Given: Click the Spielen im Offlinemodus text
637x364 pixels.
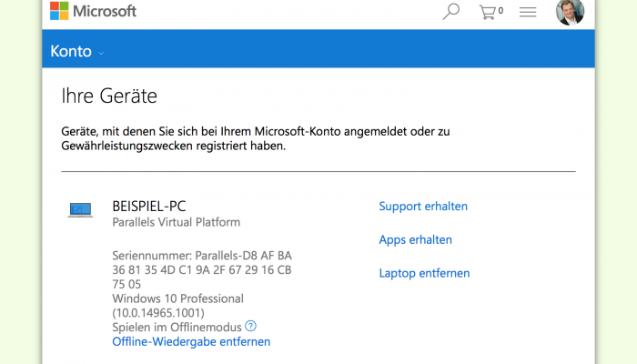Looking at the screenshot, I should pos(177,327).
